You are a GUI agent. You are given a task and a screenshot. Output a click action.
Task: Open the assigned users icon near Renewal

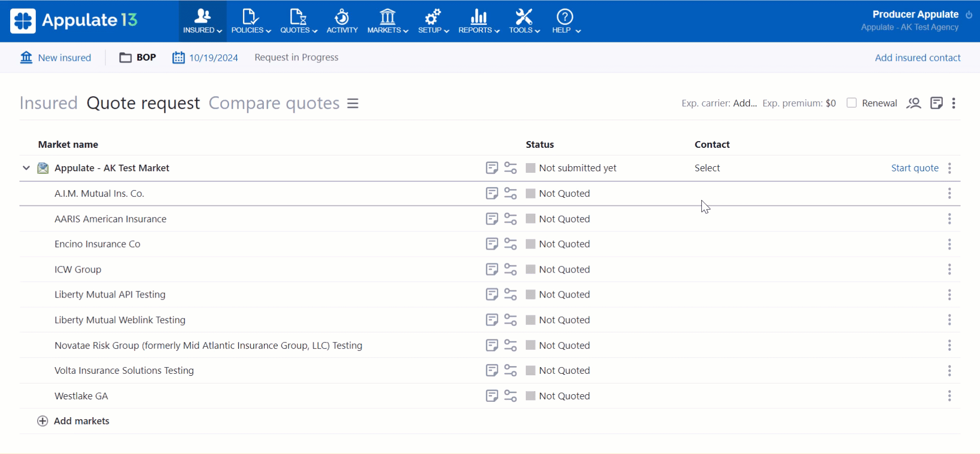coord(914,103)
